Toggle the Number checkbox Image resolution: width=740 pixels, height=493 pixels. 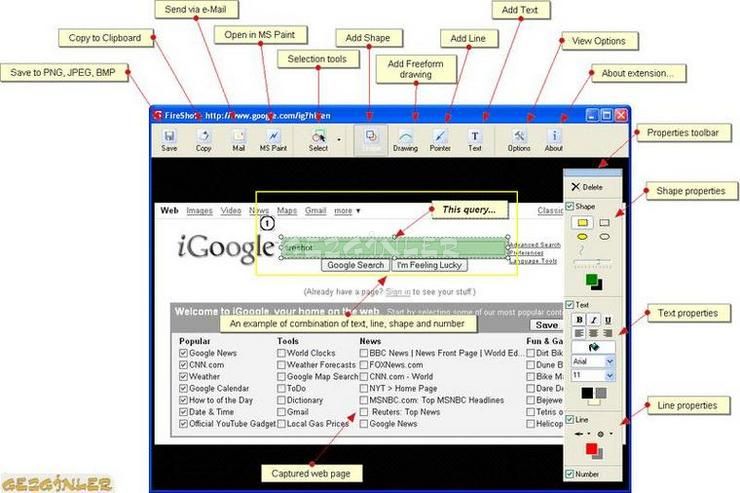(570, 474)
